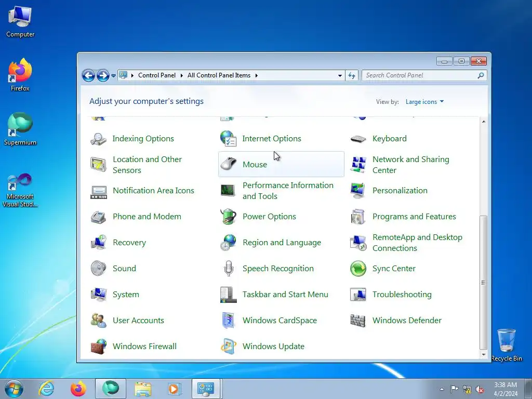Image resolution: width=532 pixels, height=399 pixels.
Task: Open the Troubleshooting icon
Action: [358, 295]
